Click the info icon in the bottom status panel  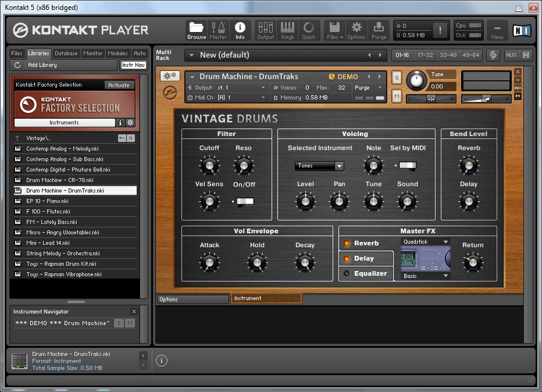tap(162, 361)
